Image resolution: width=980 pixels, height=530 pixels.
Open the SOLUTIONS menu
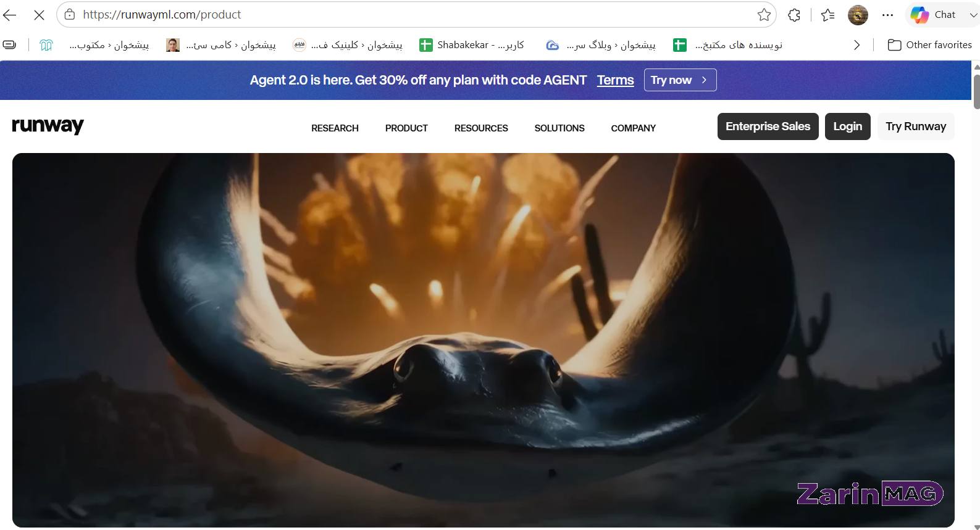[x=559, y=128]
